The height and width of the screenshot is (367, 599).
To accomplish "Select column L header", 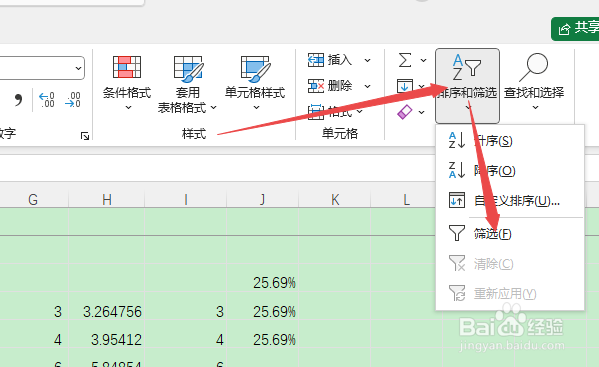I will point(405,199).
